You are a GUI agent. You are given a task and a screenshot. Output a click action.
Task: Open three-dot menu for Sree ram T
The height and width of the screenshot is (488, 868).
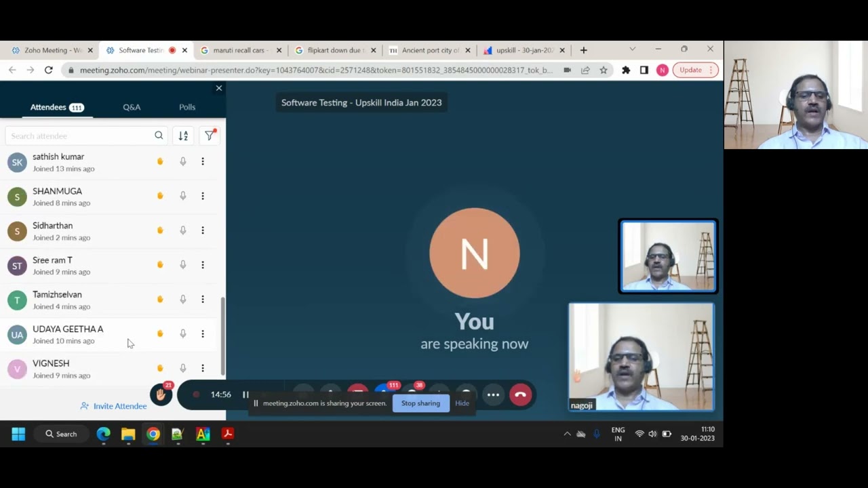click(202, 265)
